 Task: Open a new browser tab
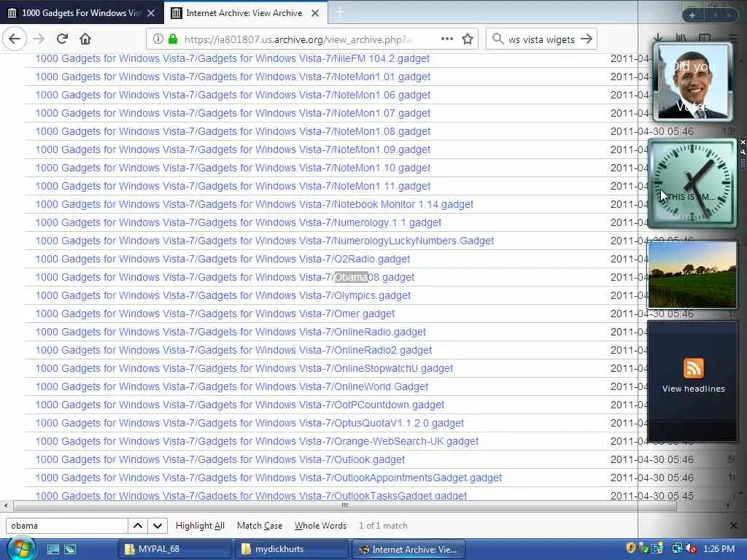340,13
